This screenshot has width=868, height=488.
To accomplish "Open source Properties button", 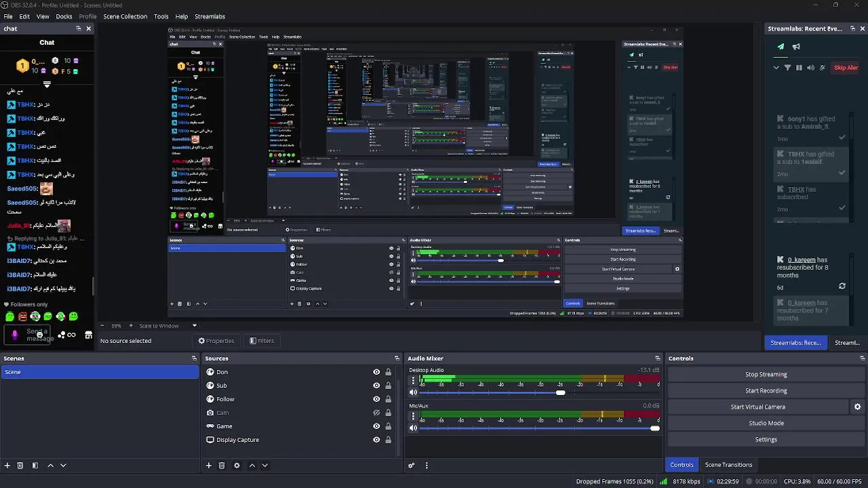I will (216, 341).
